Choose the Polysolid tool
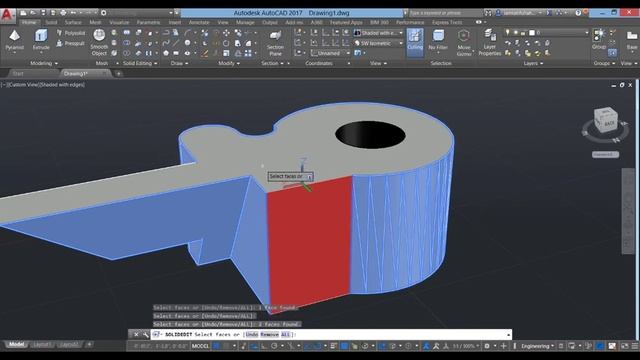This screenshot has height=360, width=640. (x=71, y=33)
